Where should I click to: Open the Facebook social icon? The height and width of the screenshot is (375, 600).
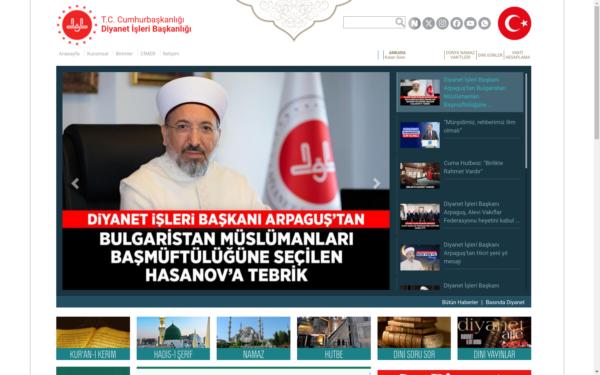click(x=457, y=23)
